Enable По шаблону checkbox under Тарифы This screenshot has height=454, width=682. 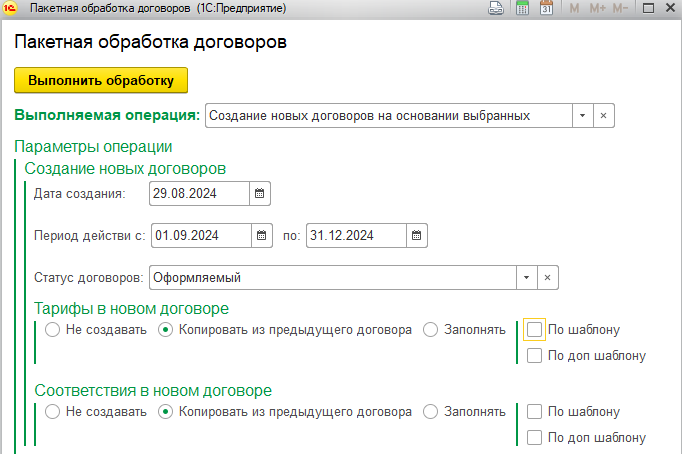[535, 329]
